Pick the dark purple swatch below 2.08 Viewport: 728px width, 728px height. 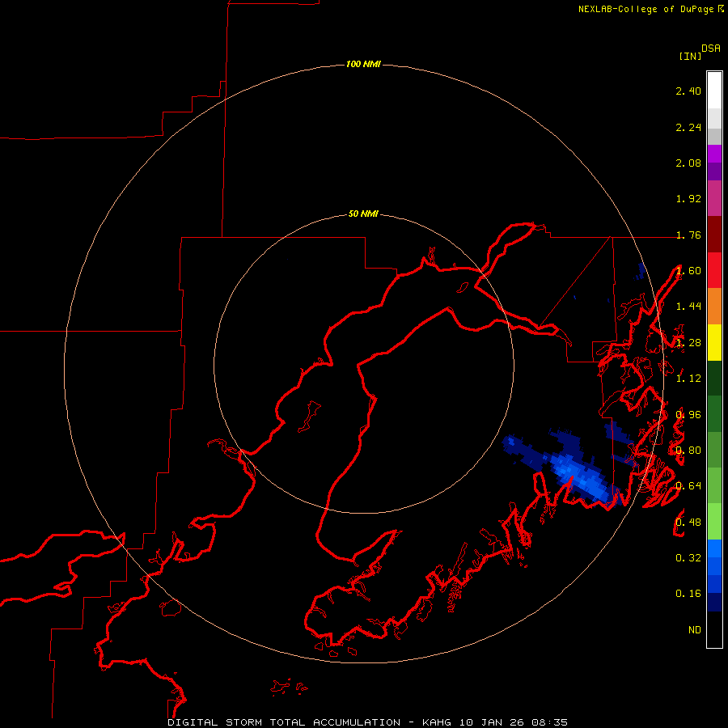[x=714, y=171]
